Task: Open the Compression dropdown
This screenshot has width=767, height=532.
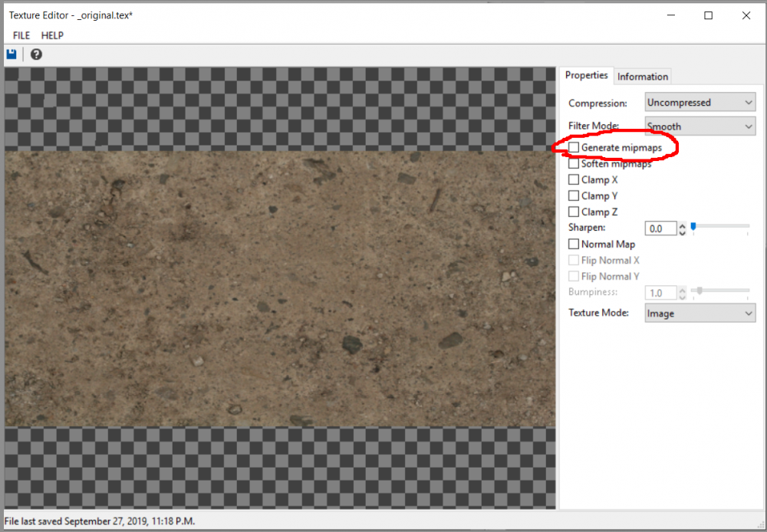Action: click(x=699, y=101)
